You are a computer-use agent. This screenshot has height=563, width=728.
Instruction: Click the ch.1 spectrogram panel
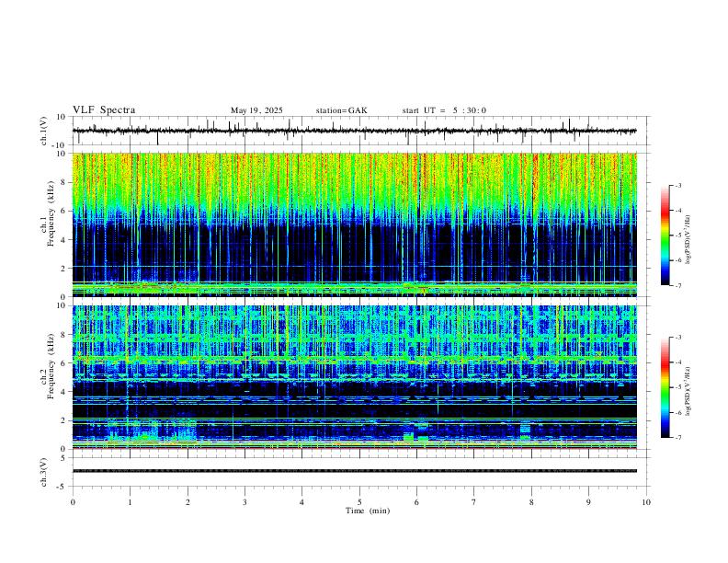point(354,224)
